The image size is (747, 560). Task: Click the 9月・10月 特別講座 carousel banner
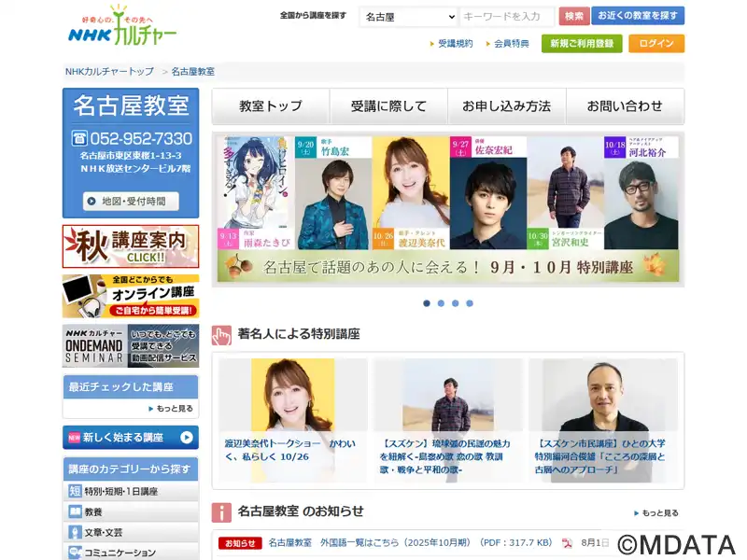pos(448,209)
